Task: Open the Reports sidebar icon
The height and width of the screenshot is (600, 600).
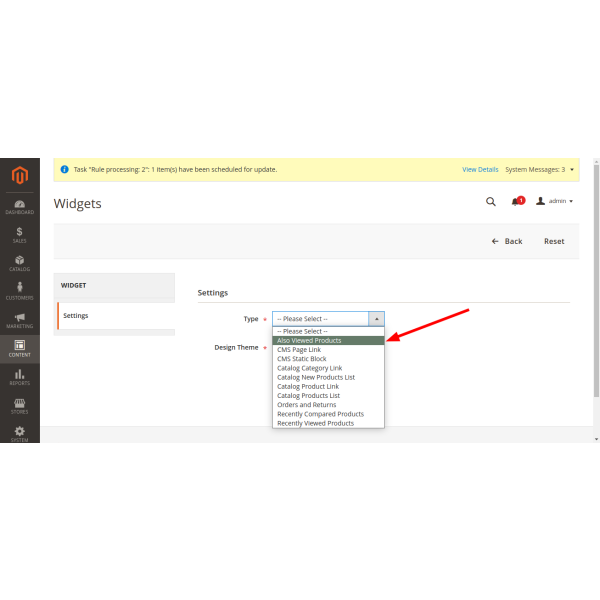Action: (19, 377)
